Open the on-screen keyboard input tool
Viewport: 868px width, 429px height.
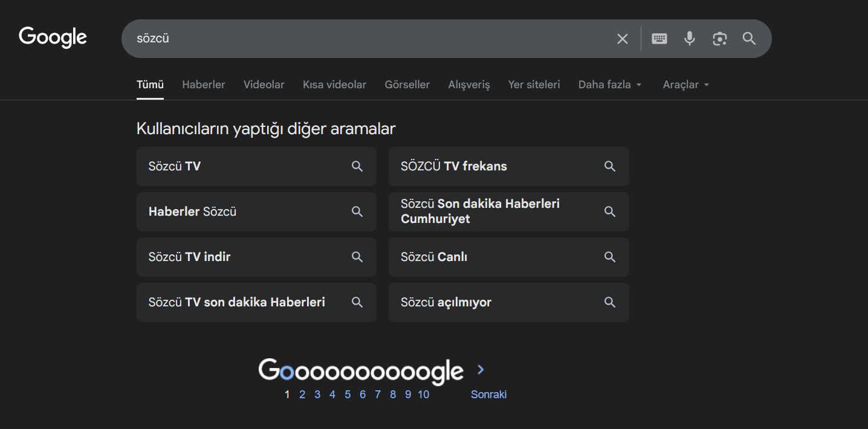click(659, 39)
